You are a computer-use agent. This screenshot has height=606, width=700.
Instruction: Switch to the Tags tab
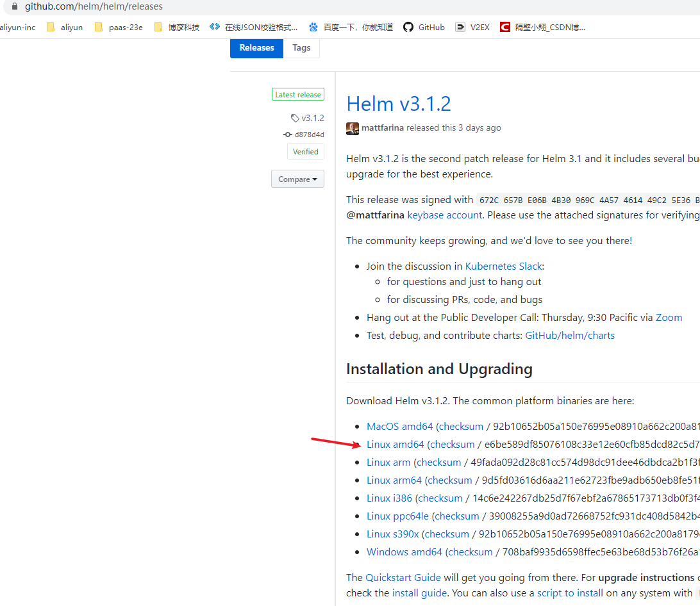tap(301, 48)
